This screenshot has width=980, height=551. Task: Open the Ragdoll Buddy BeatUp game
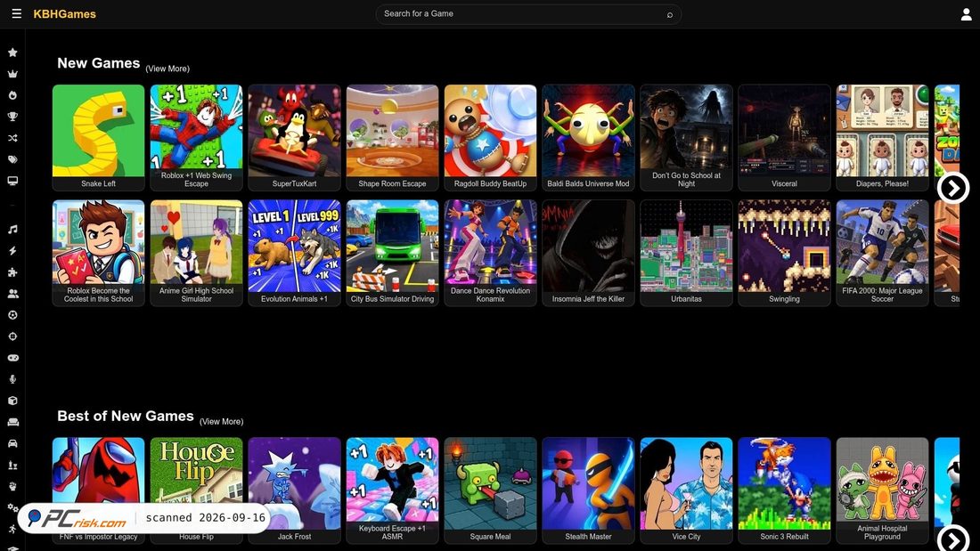coord(491,137)
